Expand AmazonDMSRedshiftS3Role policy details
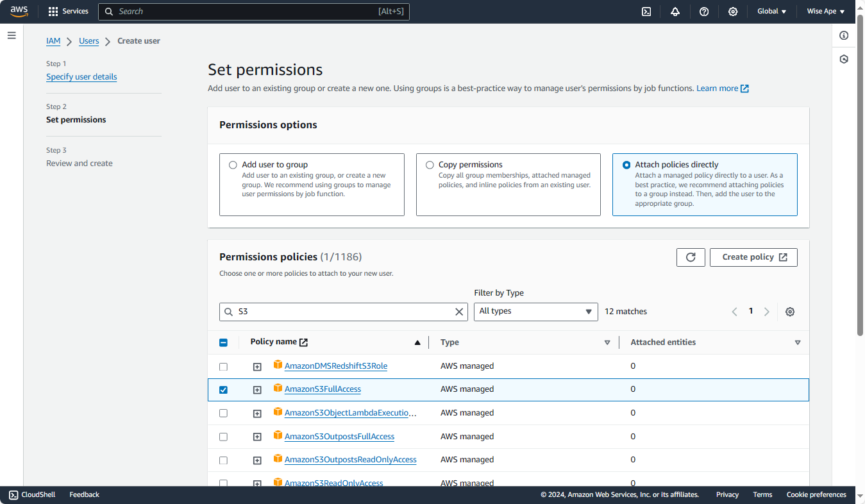The height and width of the screenshot is (504, 865). coord(257,367)
